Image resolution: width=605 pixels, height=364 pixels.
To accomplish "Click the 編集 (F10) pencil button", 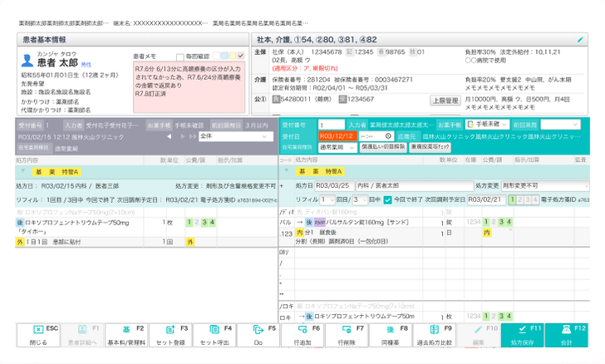I will pyautogui.click(x=479, y=335).
